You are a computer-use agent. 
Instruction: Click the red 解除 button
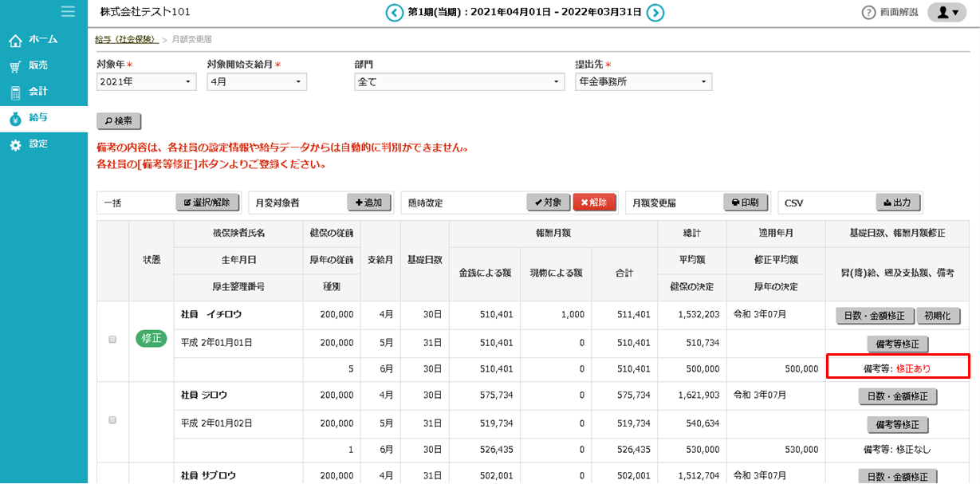click(x=593, y=203)
